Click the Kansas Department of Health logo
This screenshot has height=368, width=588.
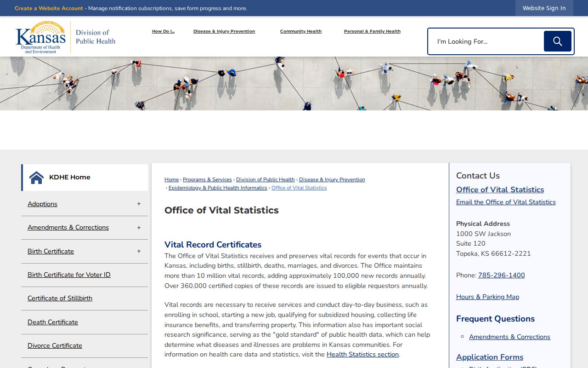point(65,37)
